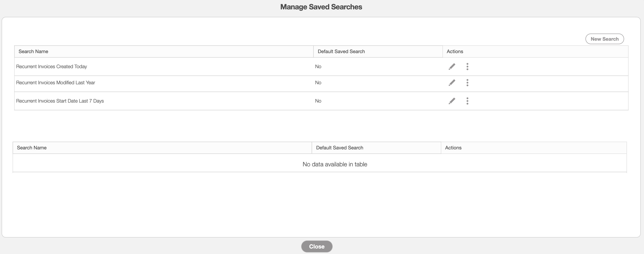Edit the Recurrent Invoices Modified Last Year search
Viewport: 644px width, 254px height.
(452, 83)
